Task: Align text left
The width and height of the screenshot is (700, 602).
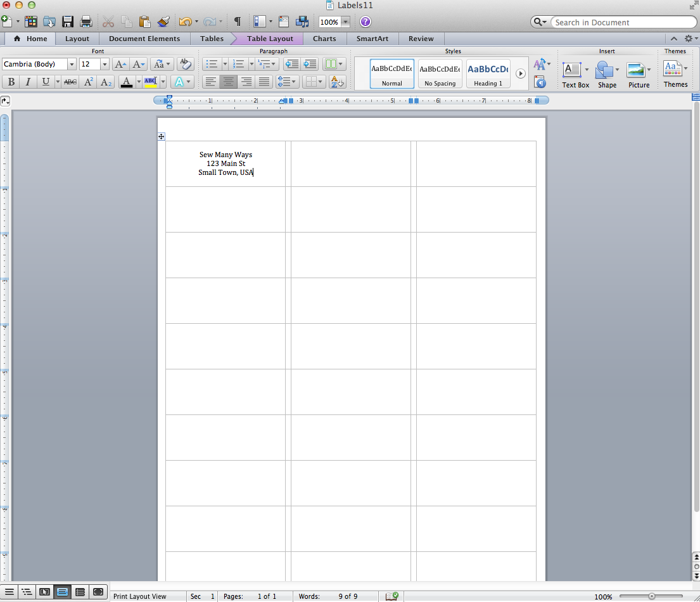Action: [211, 82]
